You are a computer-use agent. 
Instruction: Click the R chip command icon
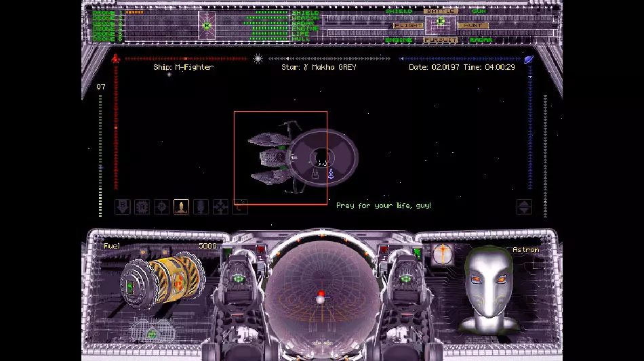pyautogui.click(x=142, y=207)
